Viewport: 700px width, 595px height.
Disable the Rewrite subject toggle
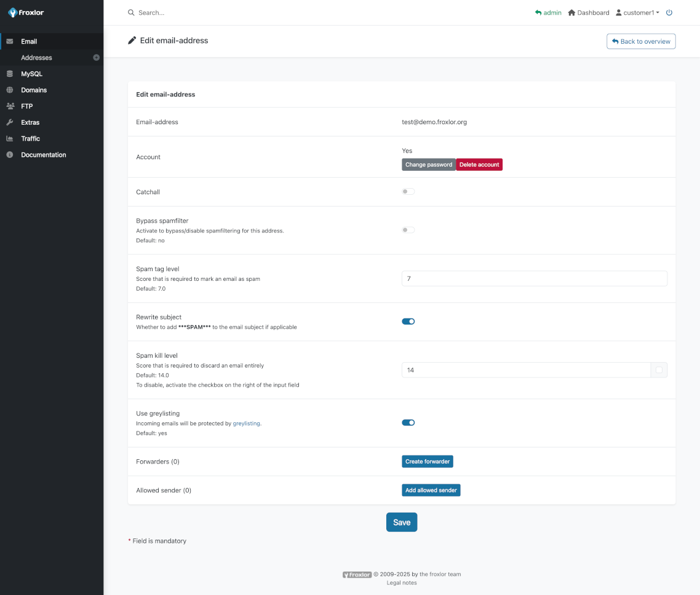pyautogui.click(x=408, y=321)
